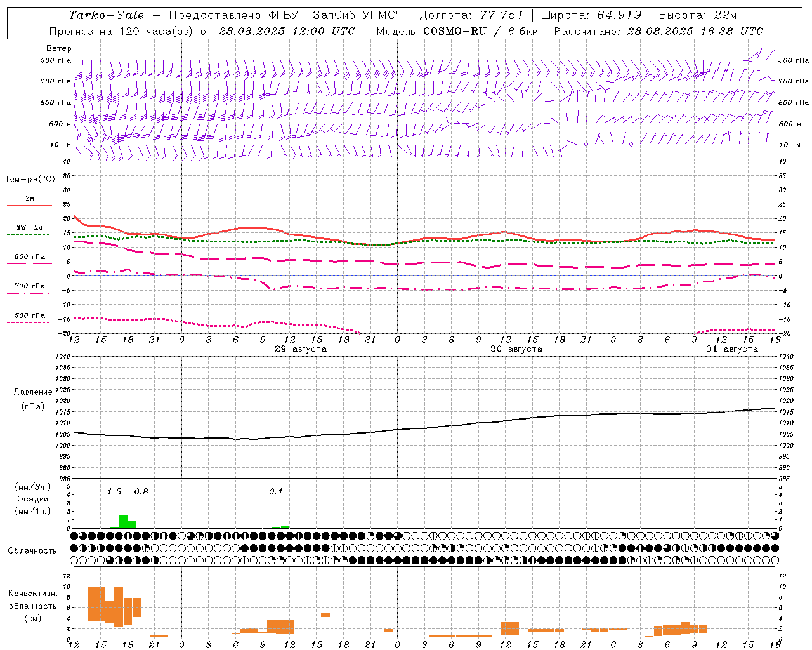This screenshot has width=812, height=650.
Task: Click the "Td 2м" dew point legend label
Action: coord(29,227)
